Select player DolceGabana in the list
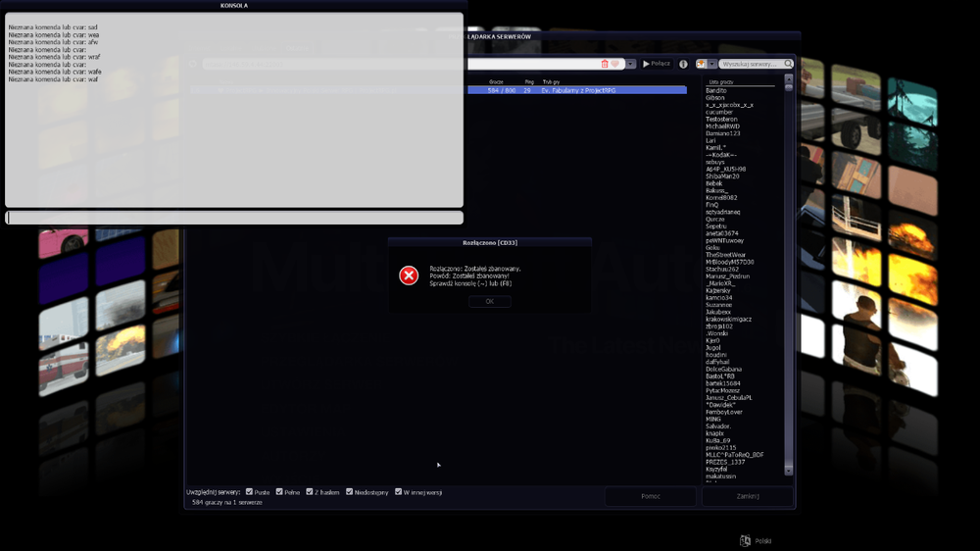The image size is (980, 551). [724, 369]
